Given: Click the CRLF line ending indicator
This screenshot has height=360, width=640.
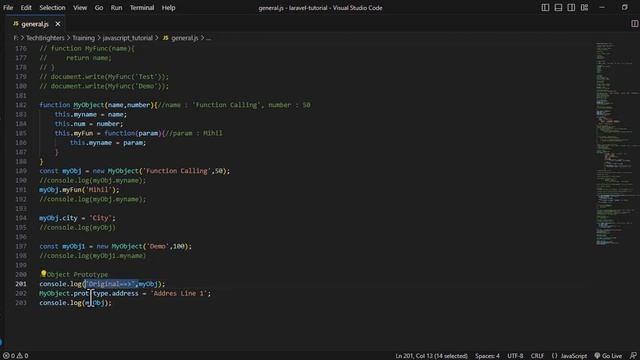Looking at the screenshot, I should (x=537, y=356).
